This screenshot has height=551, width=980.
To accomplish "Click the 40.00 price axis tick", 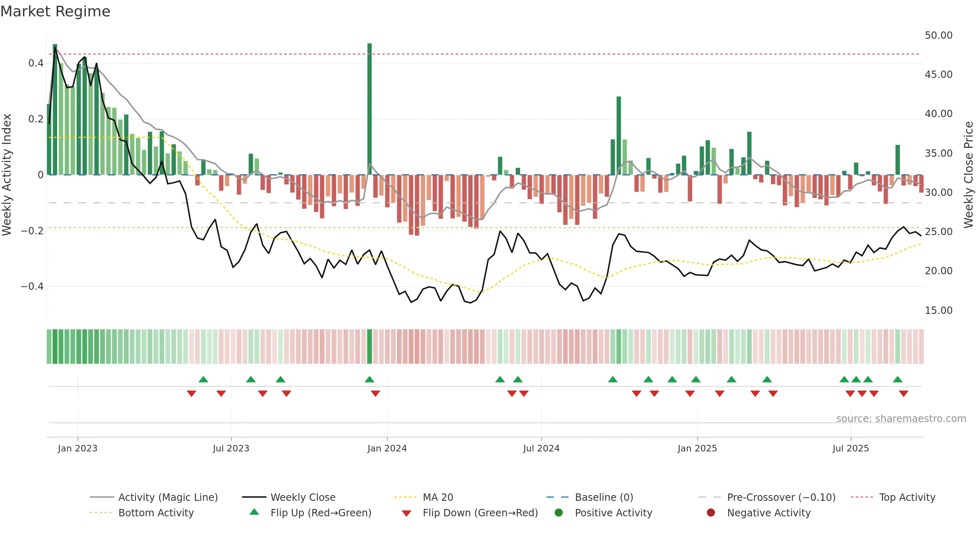I will click(939, 114).
